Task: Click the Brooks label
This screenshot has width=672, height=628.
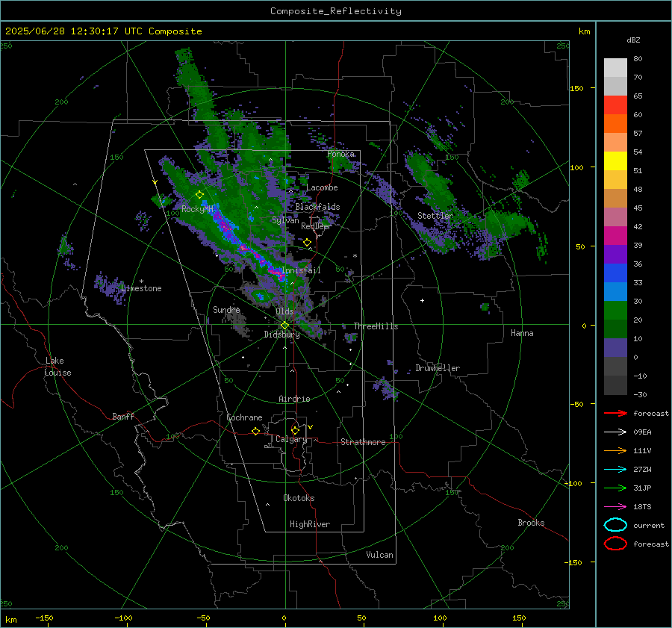Action: click(x=531, y=523)
